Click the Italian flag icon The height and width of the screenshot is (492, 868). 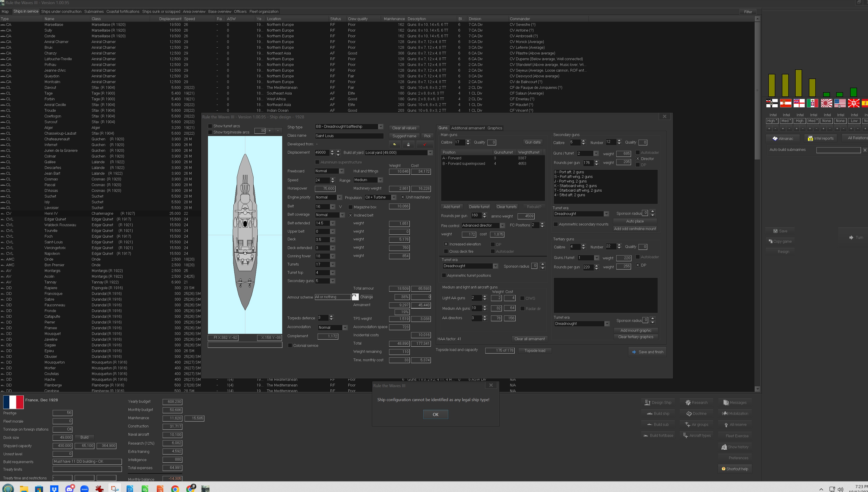click(x=812, y=103)
